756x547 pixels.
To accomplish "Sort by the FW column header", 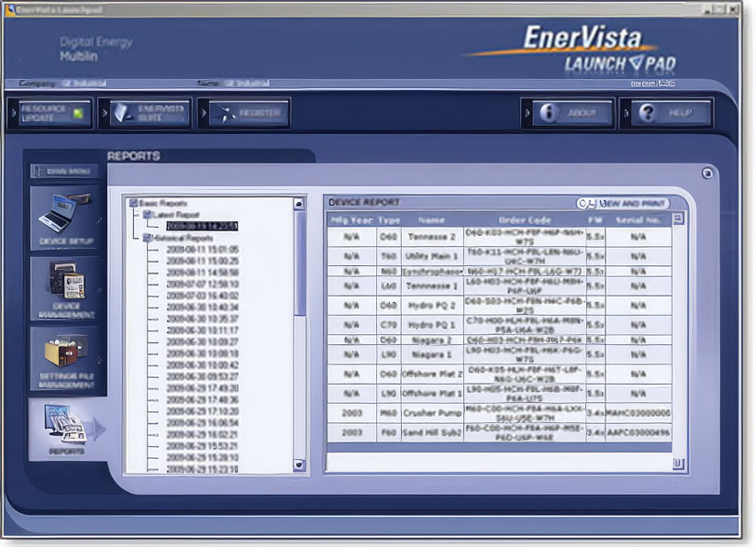I will click(595, 220).
